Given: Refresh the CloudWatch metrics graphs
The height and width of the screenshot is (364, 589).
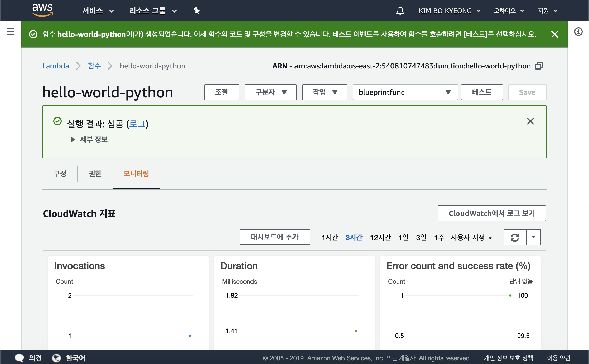Looking at the screenshot, I should [515, 237].
